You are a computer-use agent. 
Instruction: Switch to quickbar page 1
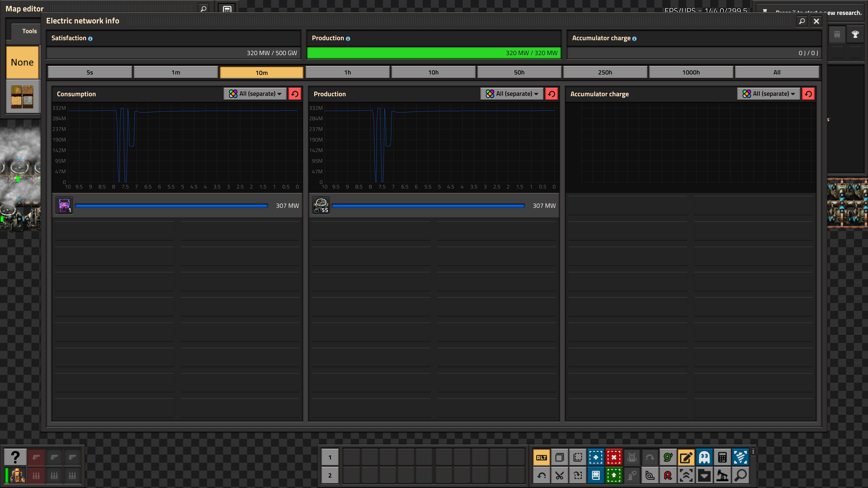[x=330, y=457]
